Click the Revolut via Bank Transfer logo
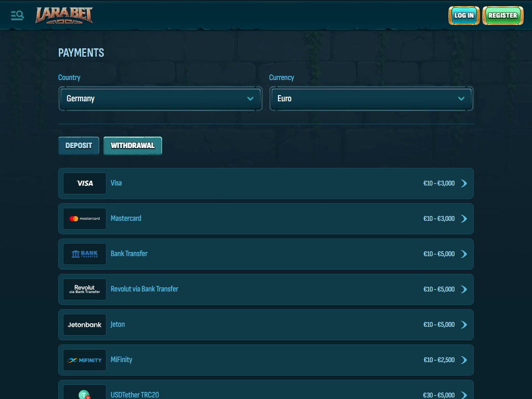The width and height of the screenshot is (532, 399). coord(85,289)
